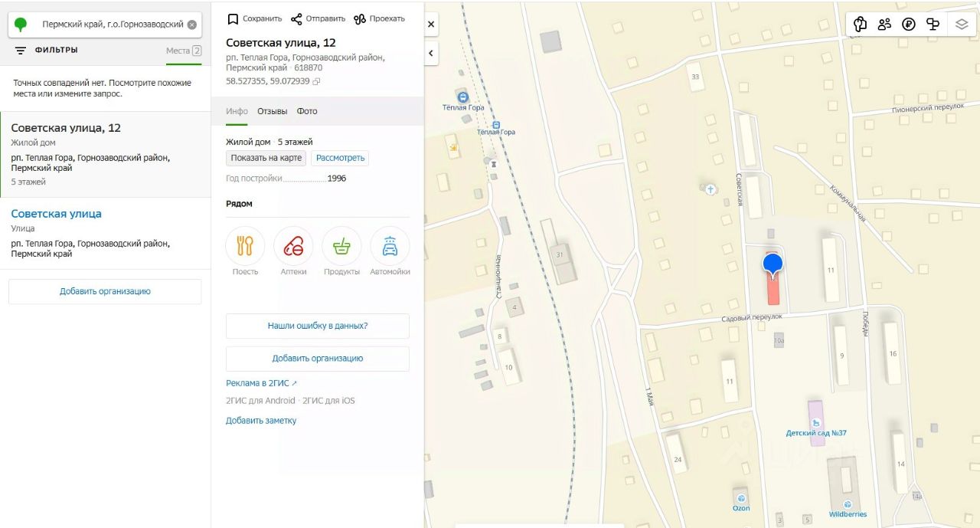Toggle the ruble prices map layer
Viewport: 980px width, 528px height.
[909, 24]
